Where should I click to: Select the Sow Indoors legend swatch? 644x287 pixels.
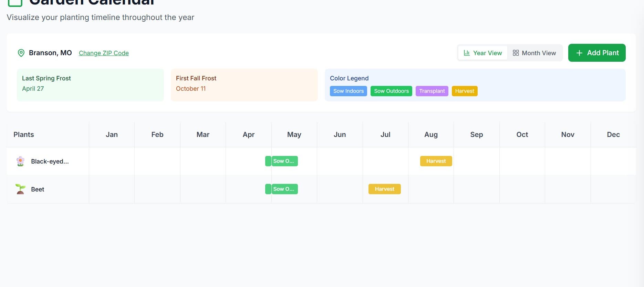click(348, 91)
